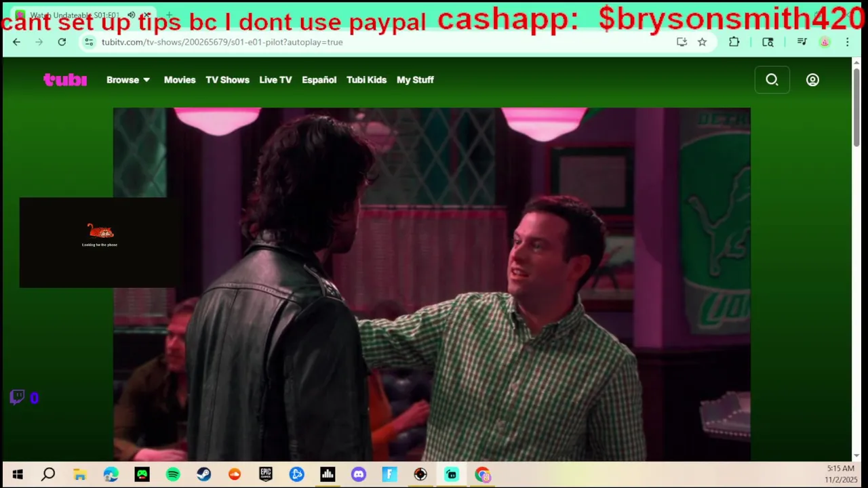The height and width of the screenshot is (488, 868).
Task: Switch to Live TV
Action: [x=275, y=80]
